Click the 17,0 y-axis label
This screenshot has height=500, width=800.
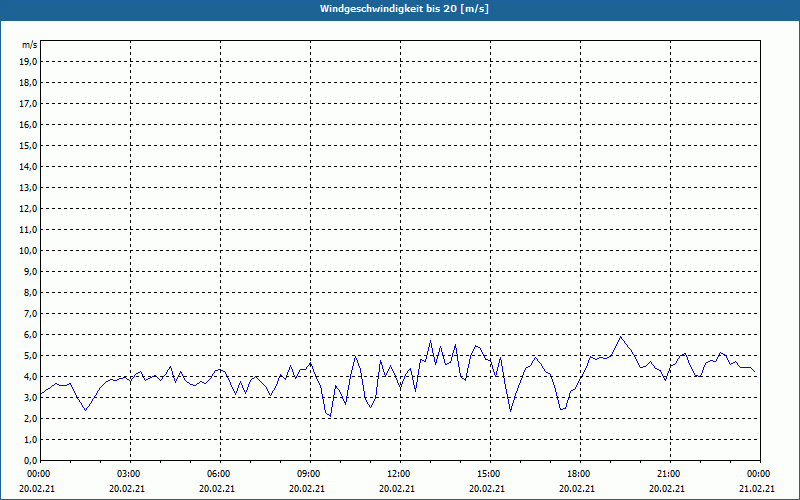coord(28,104)
